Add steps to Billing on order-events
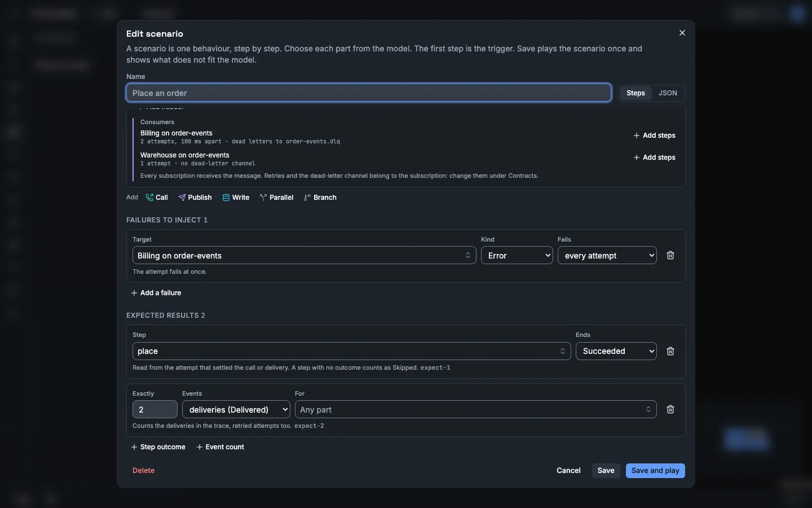The width and height of the screenshot is (812, 508). click(654, 135)
